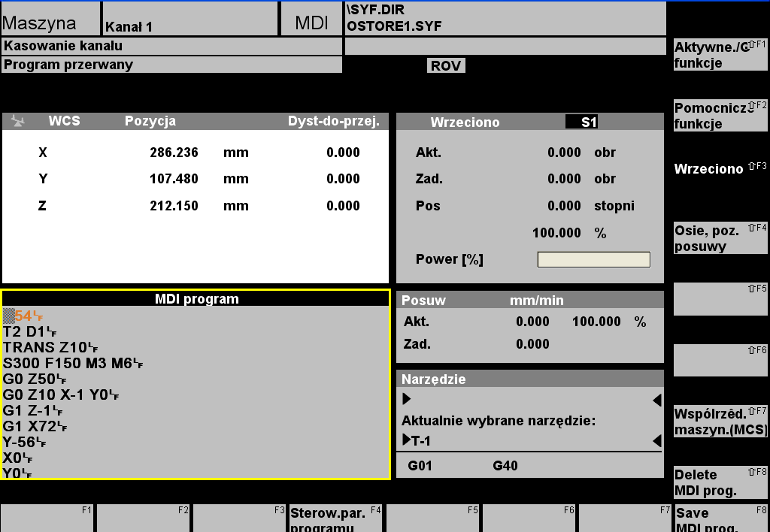Click the Kasowanie kanału status line
The image size is (770, 532).
172,46
